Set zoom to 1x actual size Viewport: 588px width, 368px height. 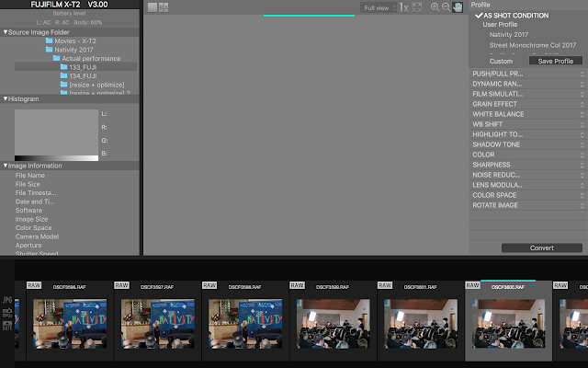404,7
